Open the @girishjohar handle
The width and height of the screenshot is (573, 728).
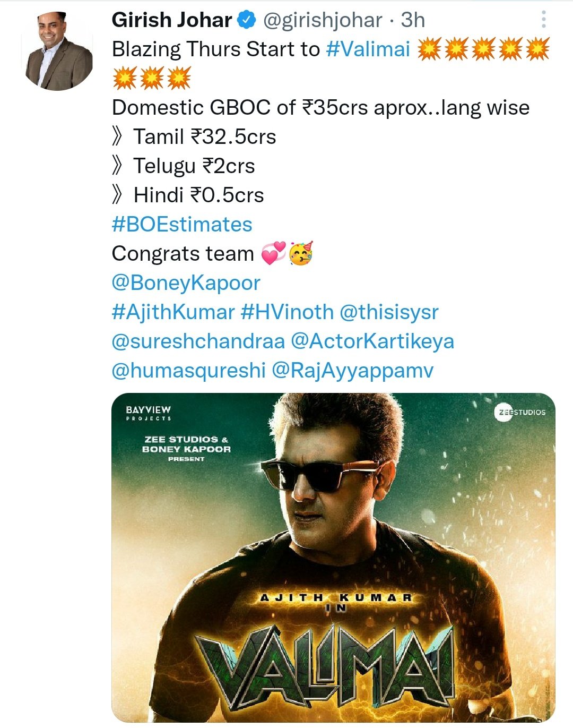[x=323, y=20]
